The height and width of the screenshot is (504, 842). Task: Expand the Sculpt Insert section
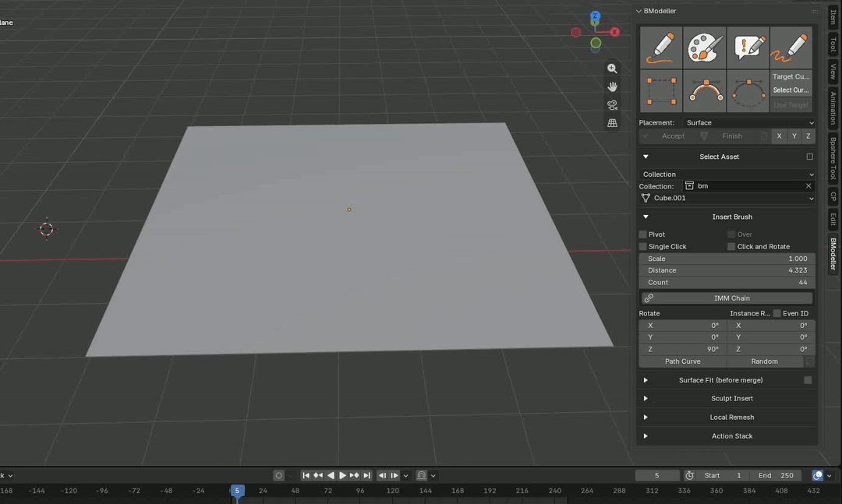click(x=646, y=398)
